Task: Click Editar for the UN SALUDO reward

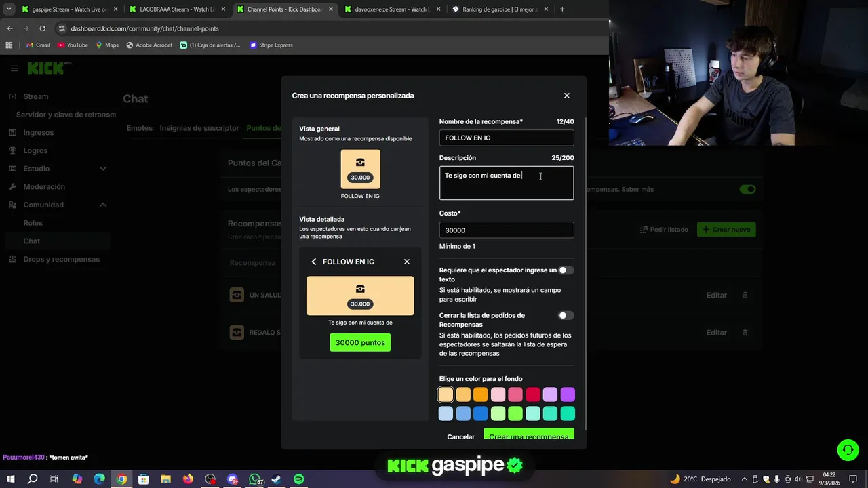Action: click(x=716, y=296)
